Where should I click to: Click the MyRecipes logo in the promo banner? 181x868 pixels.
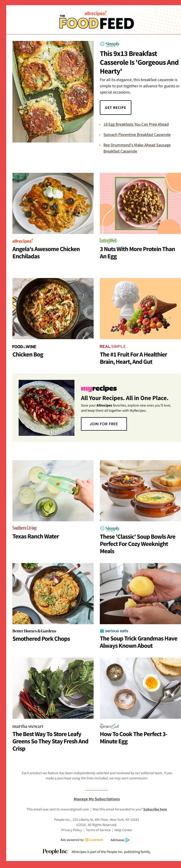[x=99, y=388]
